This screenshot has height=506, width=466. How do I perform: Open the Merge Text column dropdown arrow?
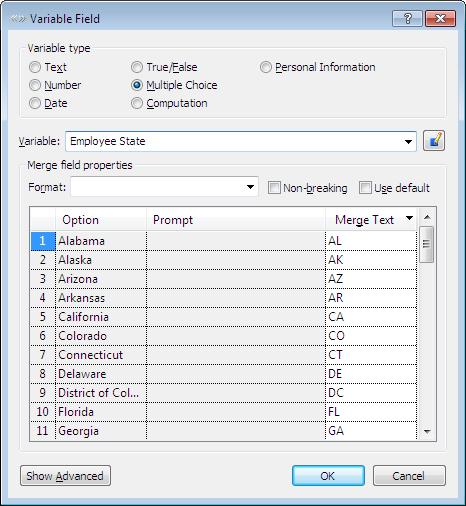(409, 218)
